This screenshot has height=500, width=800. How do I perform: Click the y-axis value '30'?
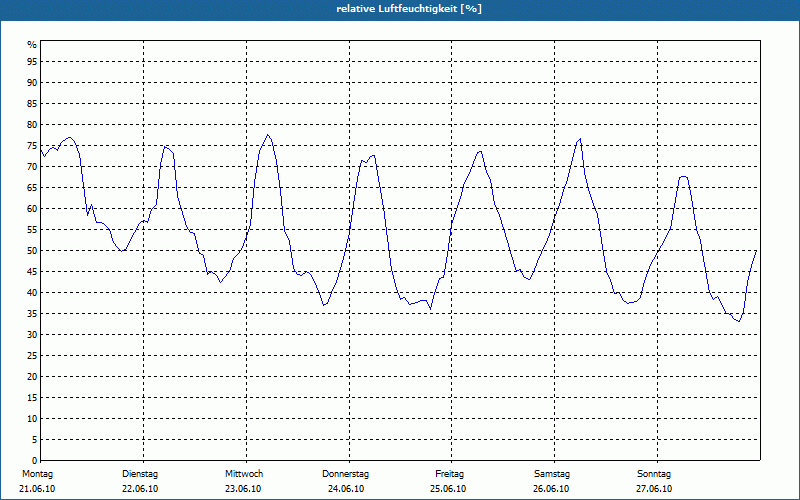pyautogui.click(x=32, y=335)
